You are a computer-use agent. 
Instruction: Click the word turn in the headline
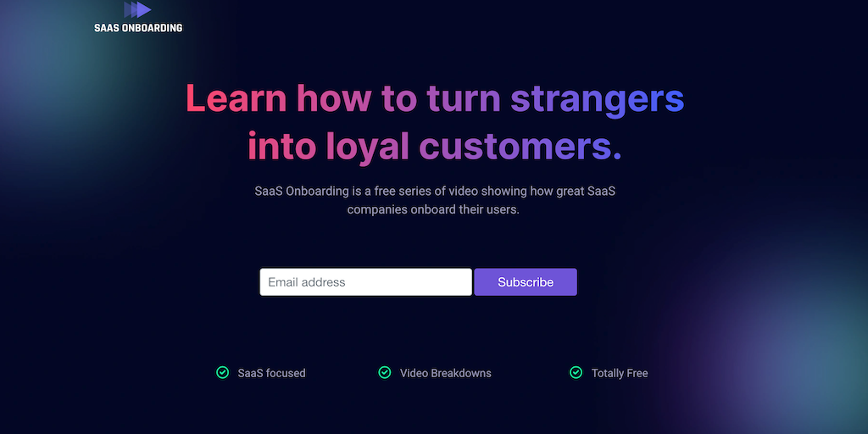464,98
